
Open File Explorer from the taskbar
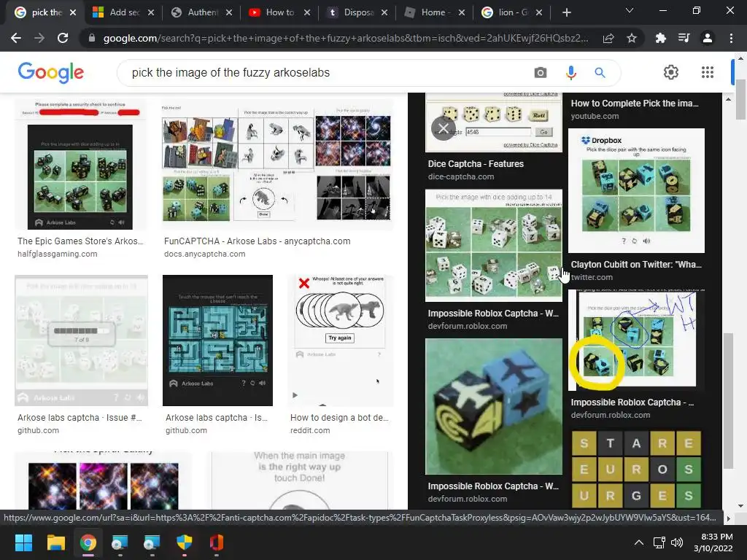[55, 542]
